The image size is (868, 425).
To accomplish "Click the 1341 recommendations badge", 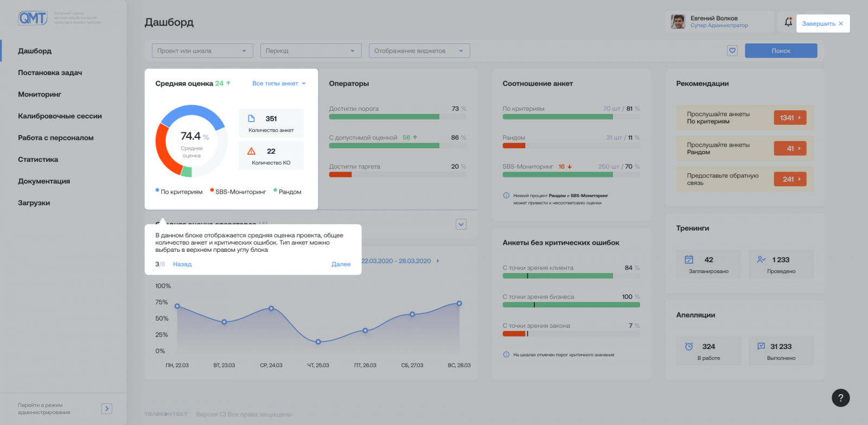I will coord(790,118).
